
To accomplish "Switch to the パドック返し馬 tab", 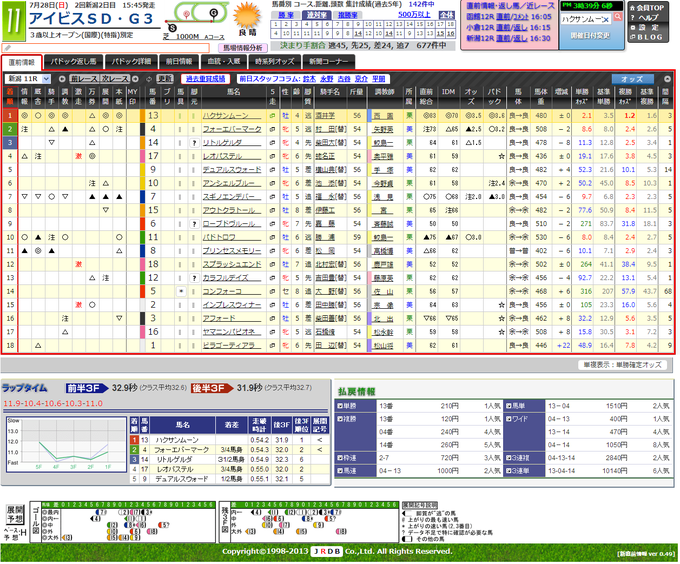I will pos(73,62).
